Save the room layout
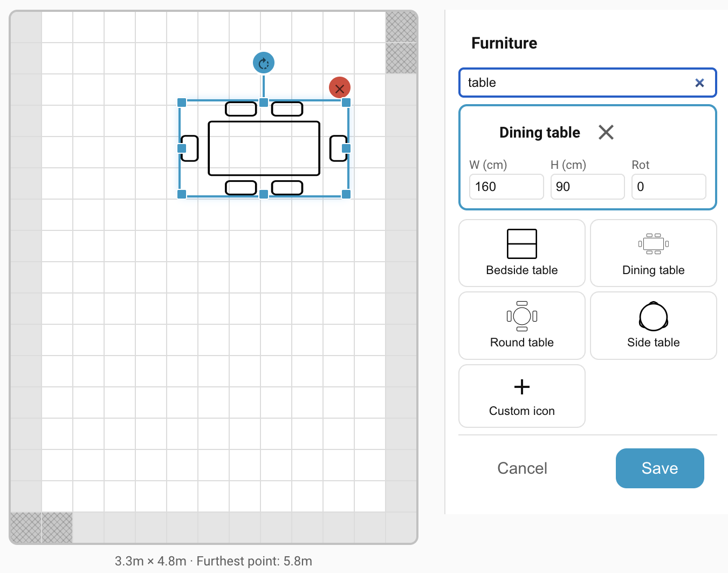The image size is (728, 573). 660,468
